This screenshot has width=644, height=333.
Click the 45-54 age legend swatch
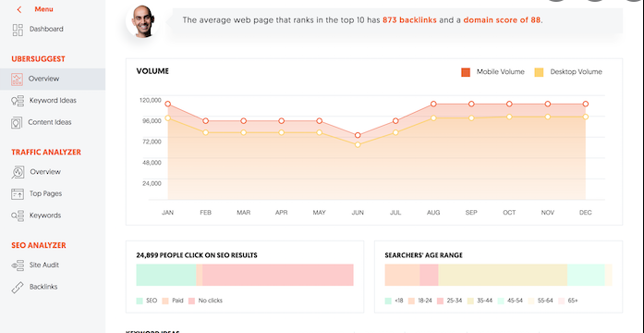tap(501, 301)
